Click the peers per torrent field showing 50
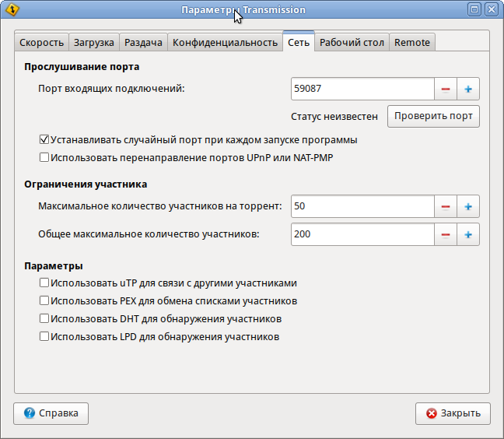Screen dimensions: 504x439 (x=362, y=206)
